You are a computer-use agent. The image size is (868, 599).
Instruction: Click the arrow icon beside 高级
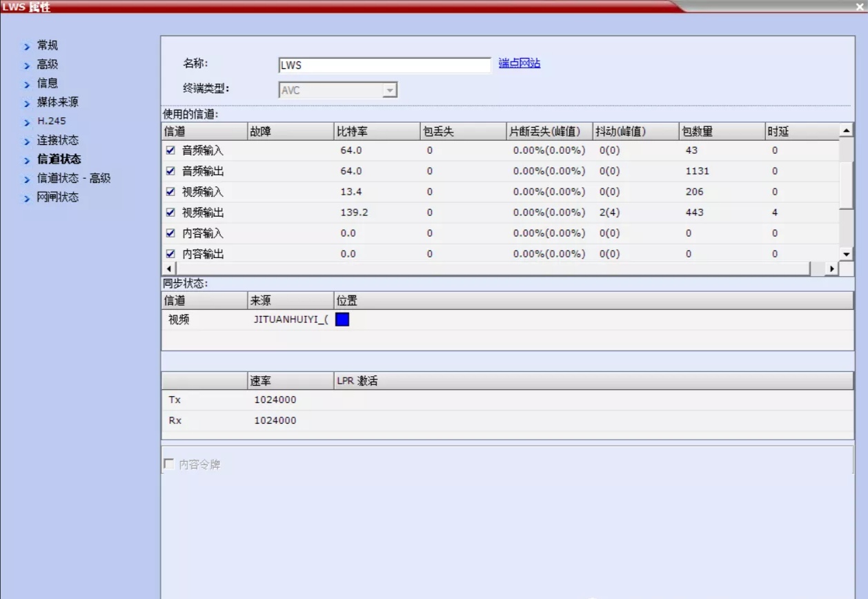[27, 66]
